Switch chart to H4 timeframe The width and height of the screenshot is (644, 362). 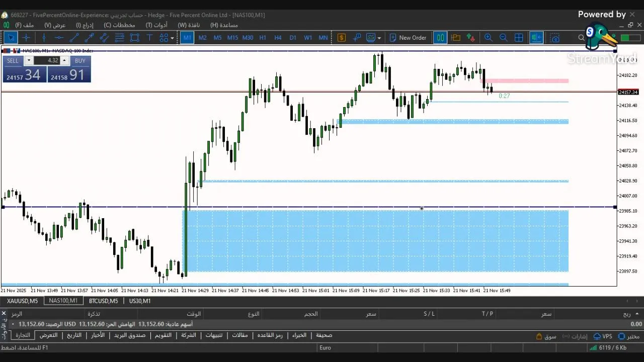pos(278,38)
